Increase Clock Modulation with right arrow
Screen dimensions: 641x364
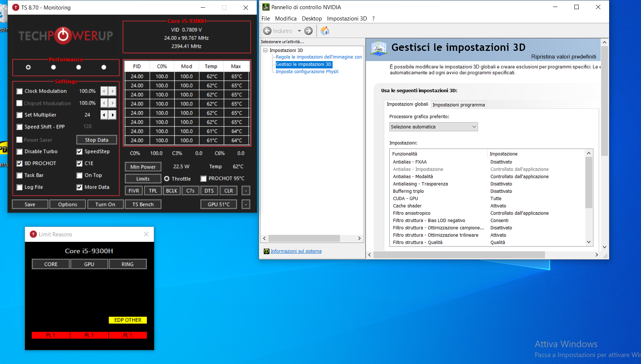coord(112,91)
